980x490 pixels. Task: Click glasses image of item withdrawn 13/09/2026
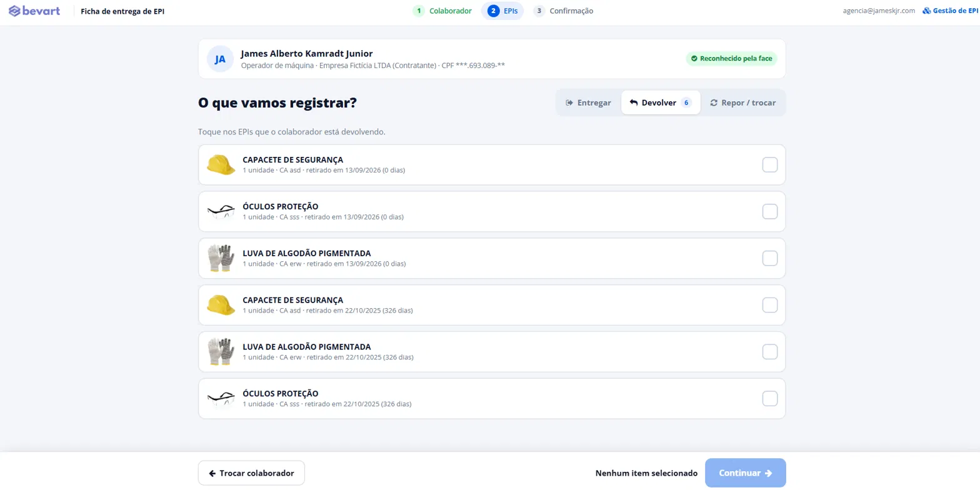[x=221, y=212]
